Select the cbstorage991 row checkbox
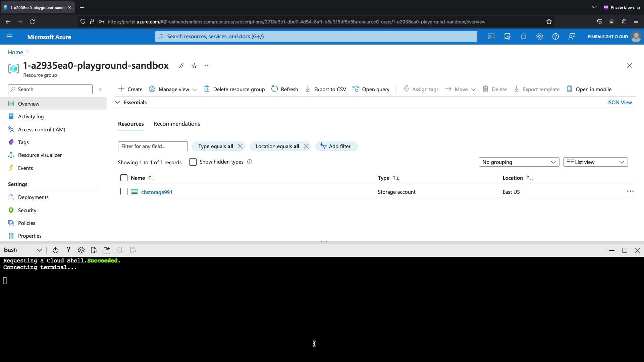The height and width of the screenshot is (362, 644). point(124,192)
